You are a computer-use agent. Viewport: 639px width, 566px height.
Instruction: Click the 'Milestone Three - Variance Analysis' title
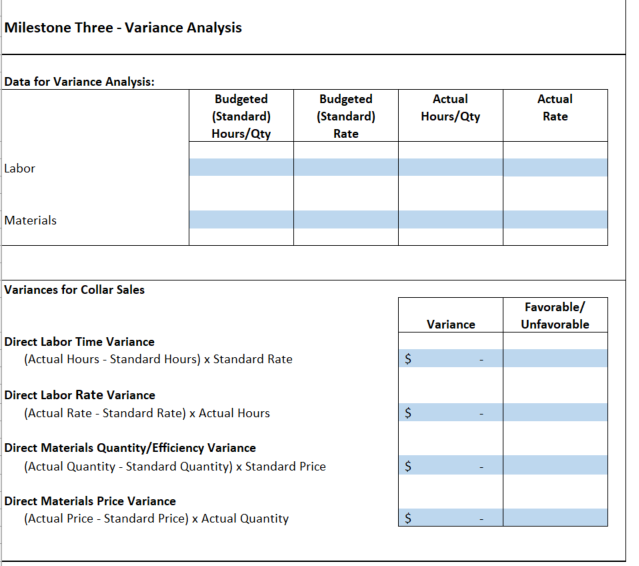(123, 28)
